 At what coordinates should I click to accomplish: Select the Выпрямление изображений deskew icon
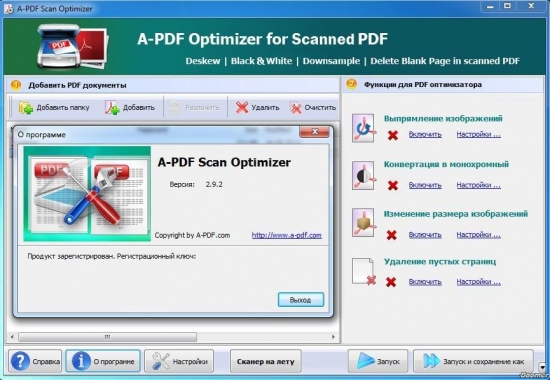pyautogui.click(x=364, y=128)
